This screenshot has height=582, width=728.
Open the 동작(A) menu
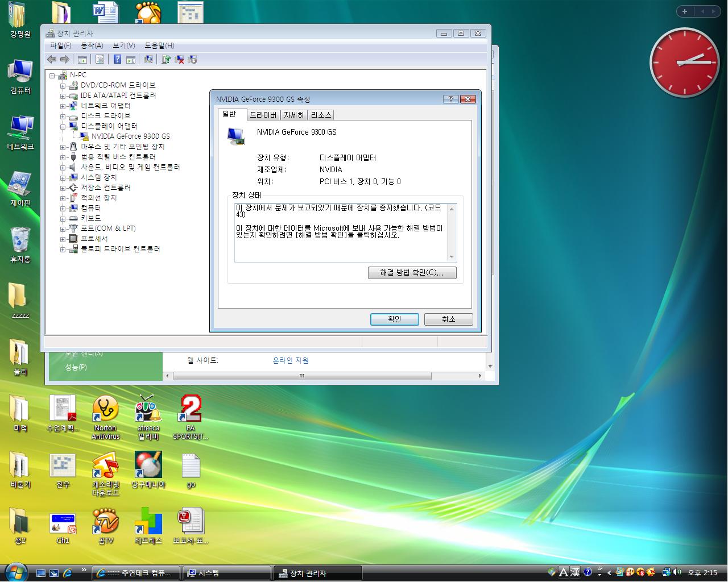(92, 45)
